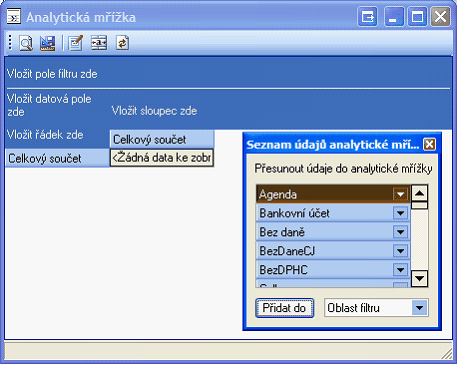The height and width of the screenshot is (365, 458).
Task: Click the Přidat do button
Action: coord(284,308)
